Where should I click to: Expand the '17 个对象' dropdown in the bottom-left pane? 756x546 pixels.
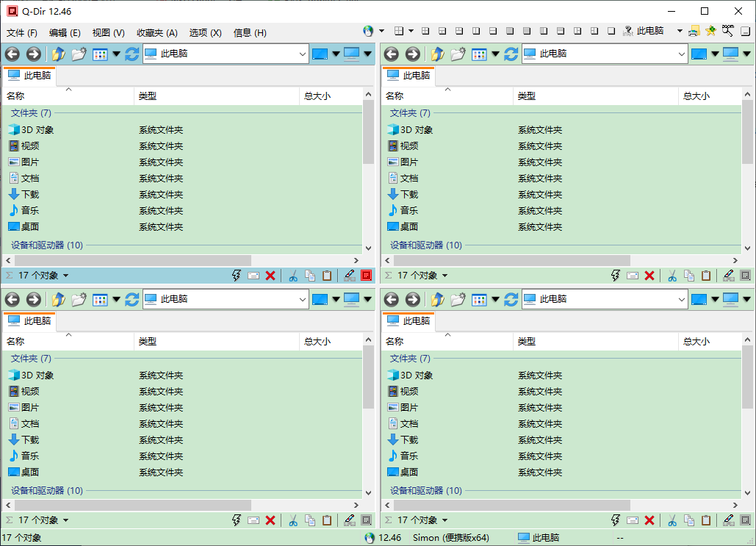click(x=65, y=520)
